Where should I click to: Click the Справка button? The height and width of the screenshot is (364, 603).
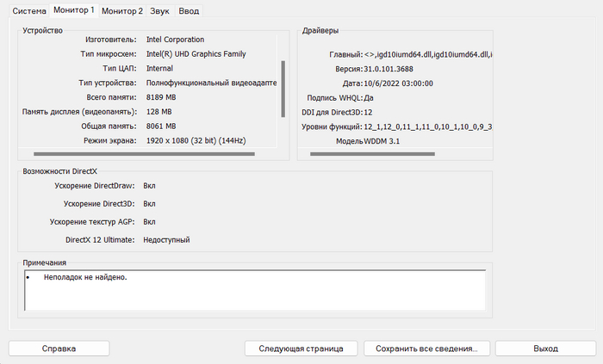point(59,349)
